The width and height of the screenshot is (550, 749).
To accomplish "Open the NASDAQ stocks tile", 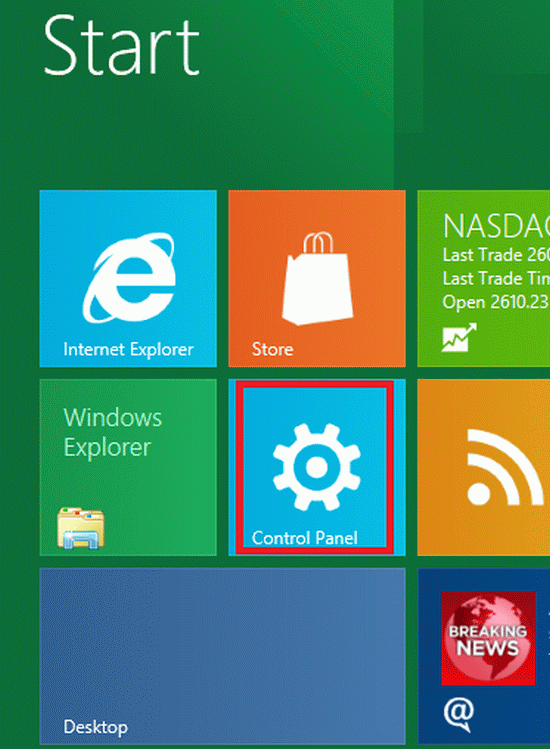I will click(484, 278).
